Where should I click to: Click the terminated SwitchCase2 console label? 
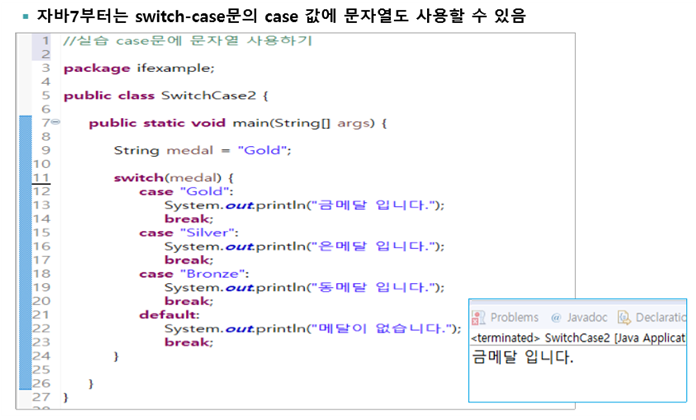pyautogui.click(x=578, y=338)
